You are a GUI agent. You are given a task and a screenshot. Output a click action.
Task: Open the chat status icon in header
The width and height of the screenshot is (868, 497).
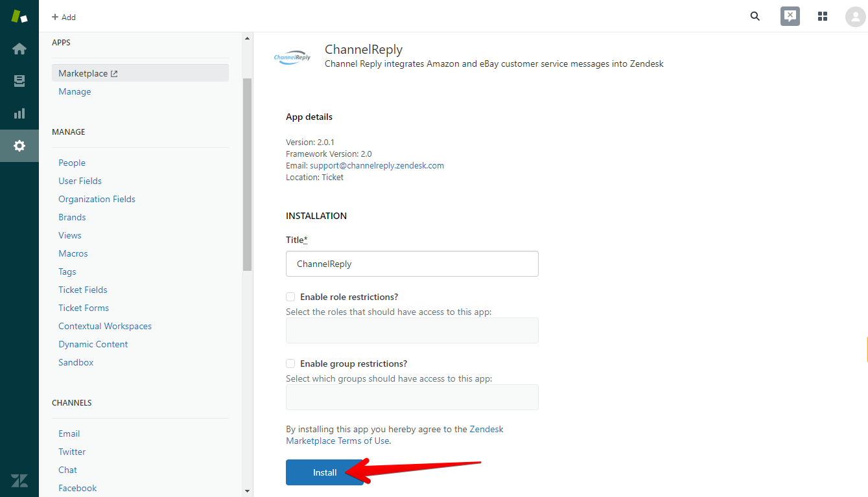click(x=790, y=16)
